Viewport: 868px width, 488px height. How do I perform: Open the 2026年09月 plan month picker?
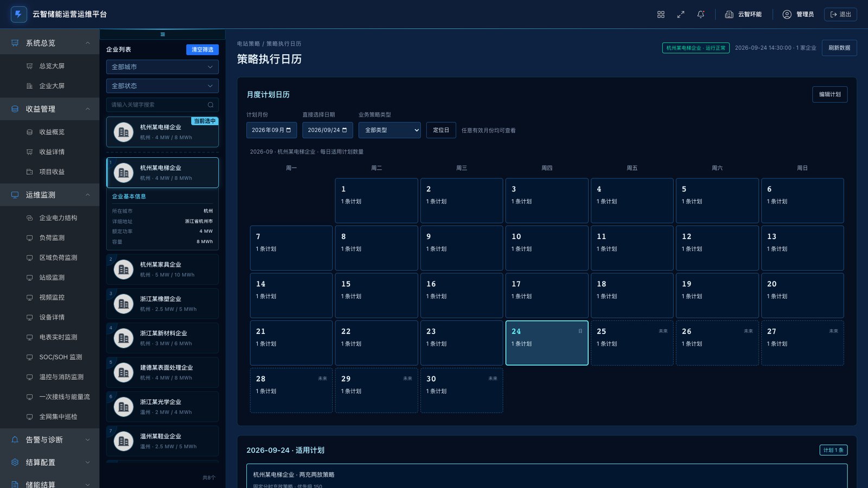[x=272, y=130]
